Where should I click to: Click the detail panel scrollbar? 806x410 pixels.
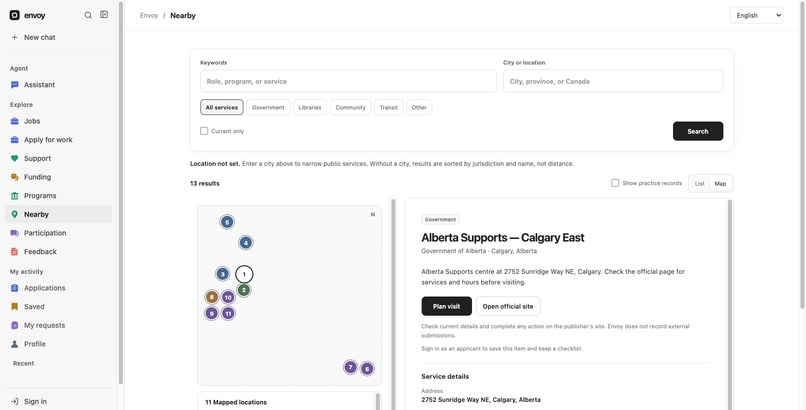(729, 303)
